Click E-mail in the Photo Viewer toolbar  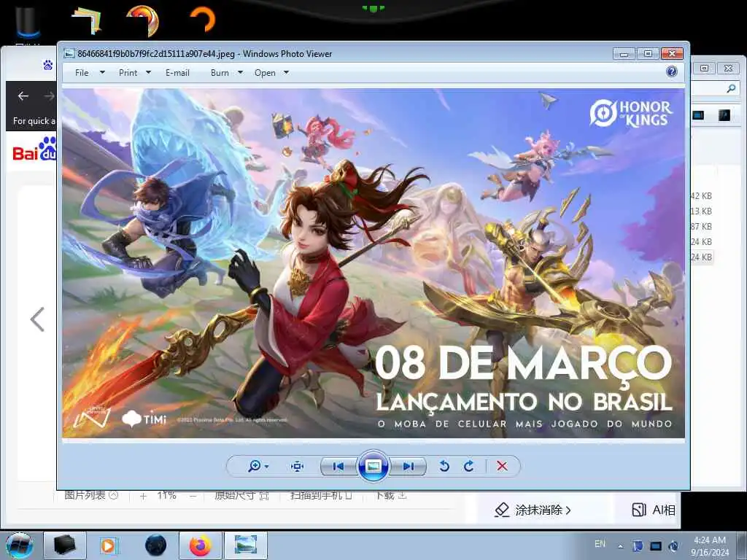[x=178, y=73]
